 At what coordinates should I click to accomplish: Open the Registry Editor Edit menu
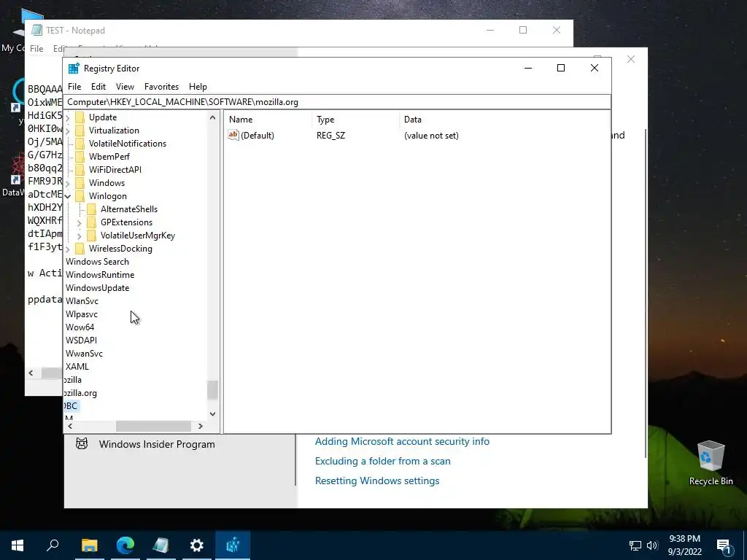point(98,87)
